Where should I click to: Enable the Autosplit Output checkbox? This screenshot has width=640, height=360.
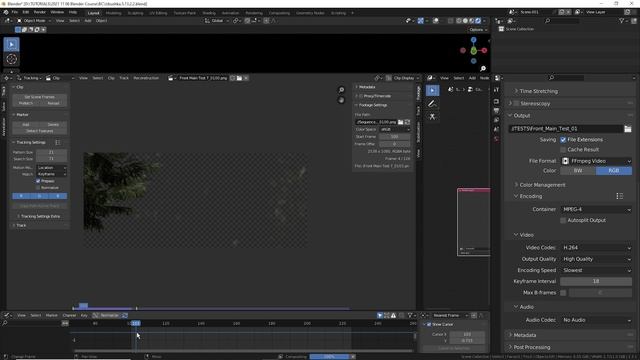click(563, 220)
